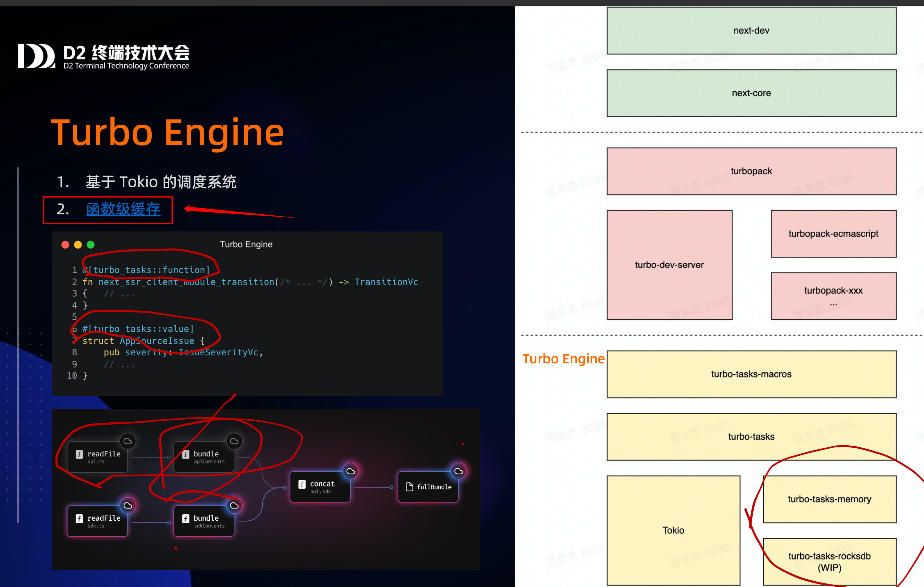Click the green dot in code window
This screenshot has height=587, width=924.
(90, 244)
